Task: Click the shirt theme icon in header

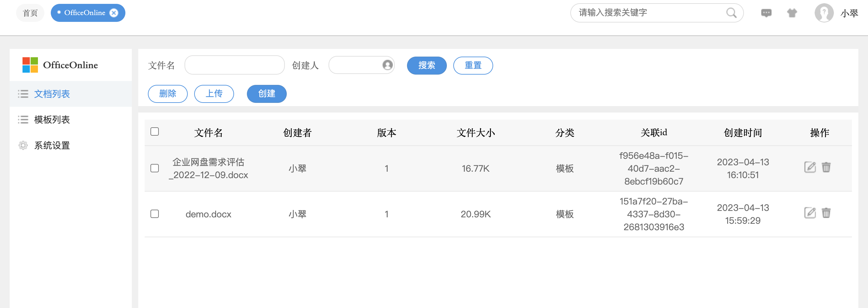Action: [x=791, y=13]
